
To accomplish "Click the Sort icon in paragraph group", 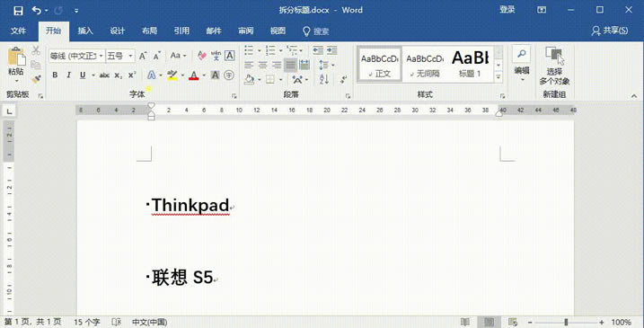I will 324,79.
